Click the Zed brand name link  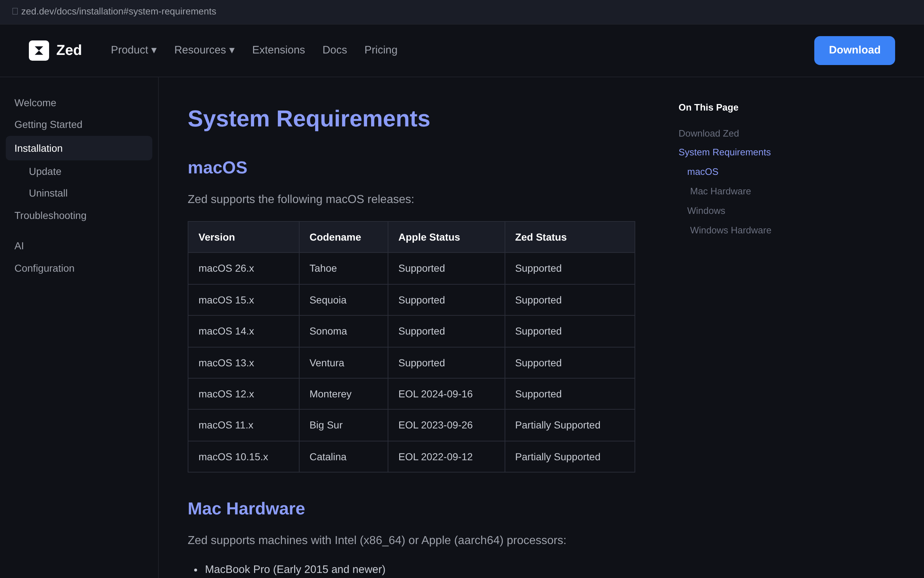[69, 51]
